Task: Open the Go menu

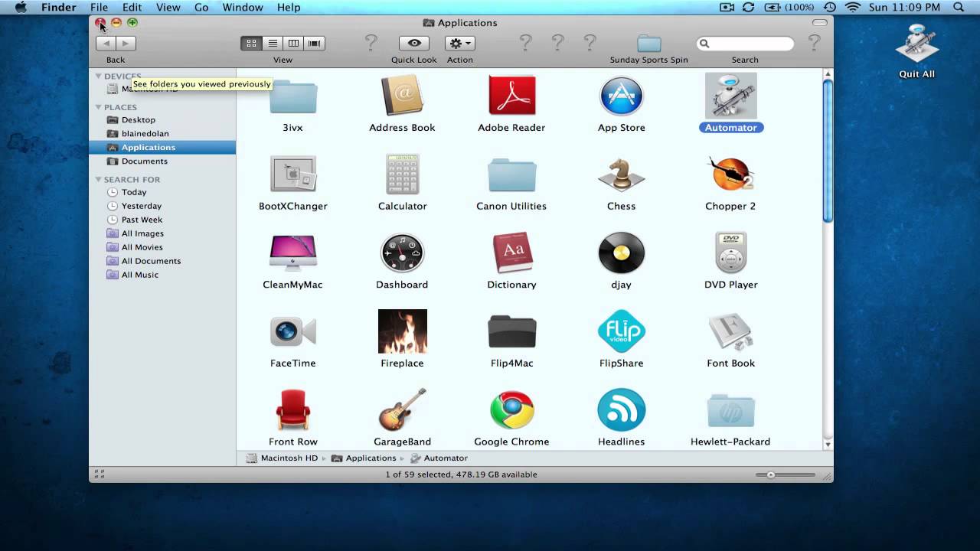Action: point(201,7)
